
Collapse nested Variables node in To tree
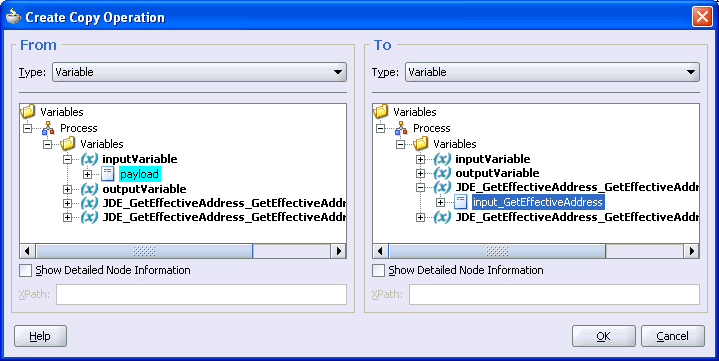pyautogui.click(x=401, y=144)
